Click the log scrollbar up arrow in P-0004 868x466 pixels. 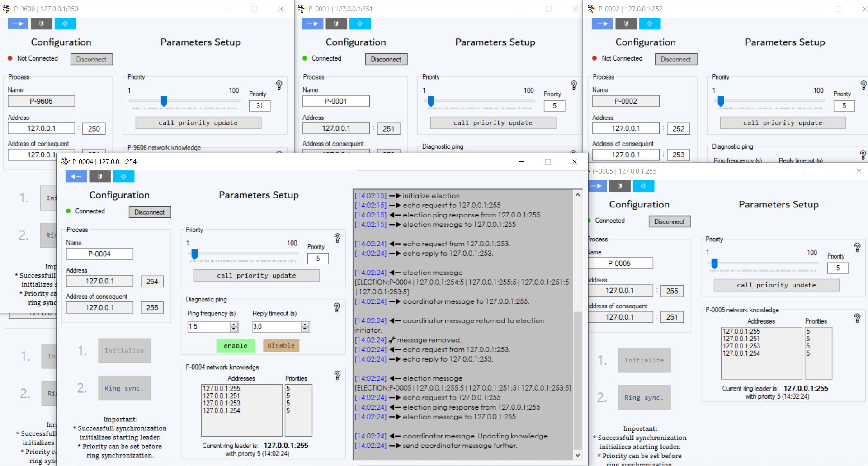point(577,195)
